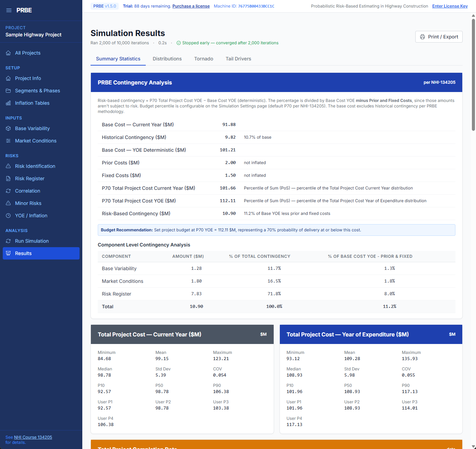Open the hamburger navigation menu
The width and height of the screenshot is (476, 449).
pos(9,10)
